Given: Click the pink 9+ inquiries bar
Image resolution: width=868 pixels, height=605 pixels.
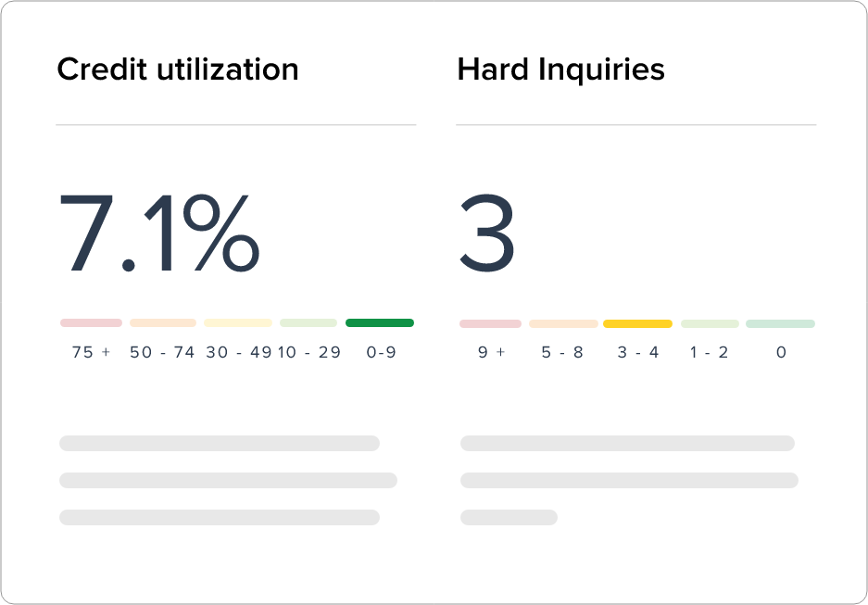Looking at the screenshot, I should pyautogui.click(x=490, y=324).
